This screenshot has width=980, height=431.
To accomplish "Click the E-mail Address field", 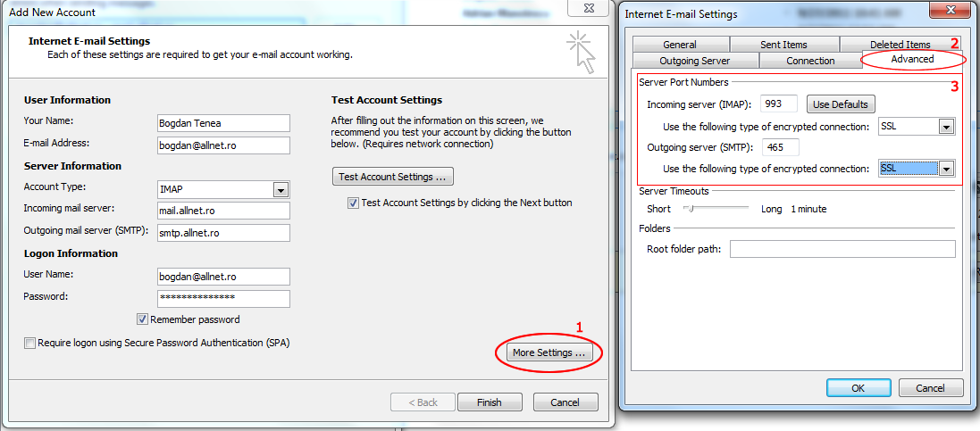I will click(x=223, y=145).
